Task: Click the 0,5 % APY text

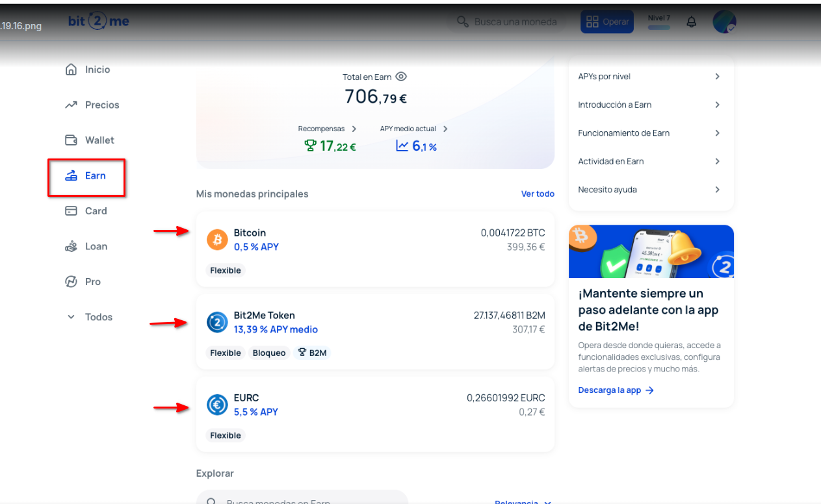Action: coord(256,247)
